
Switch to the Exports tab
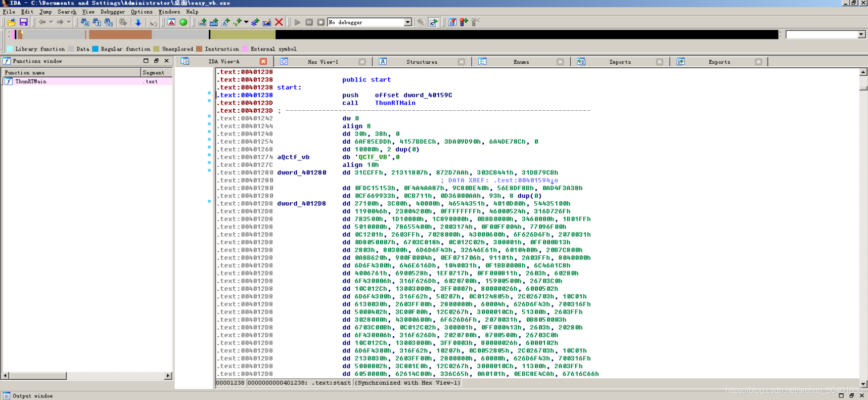pos(719,62)
